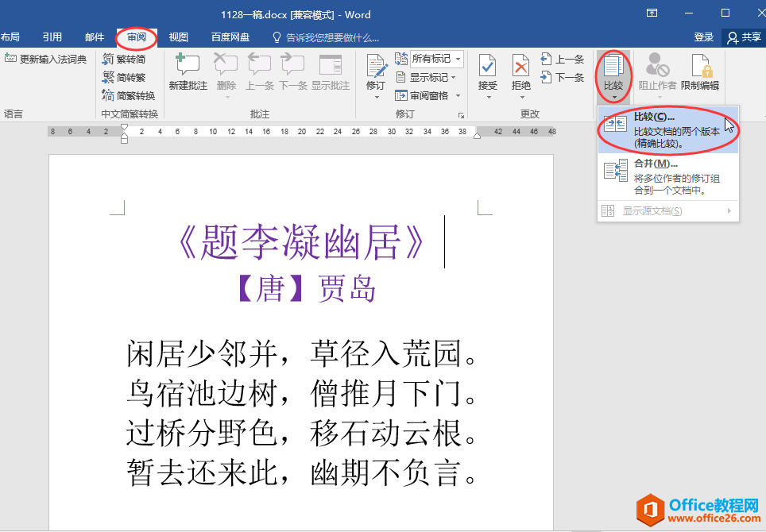Click the first-line indent marker on ruler

pos(124,127)
